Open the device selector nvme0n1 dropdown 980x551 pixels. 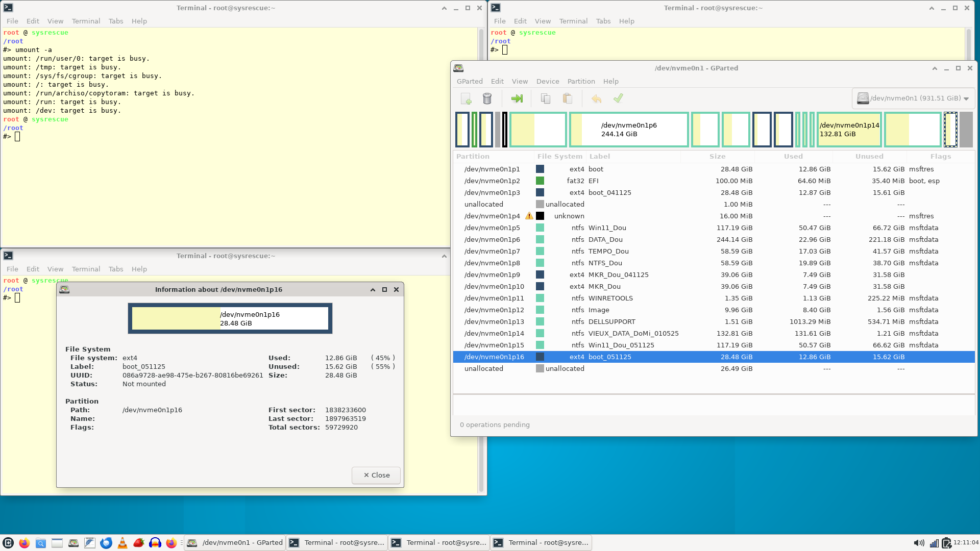[x=913, y=98]
